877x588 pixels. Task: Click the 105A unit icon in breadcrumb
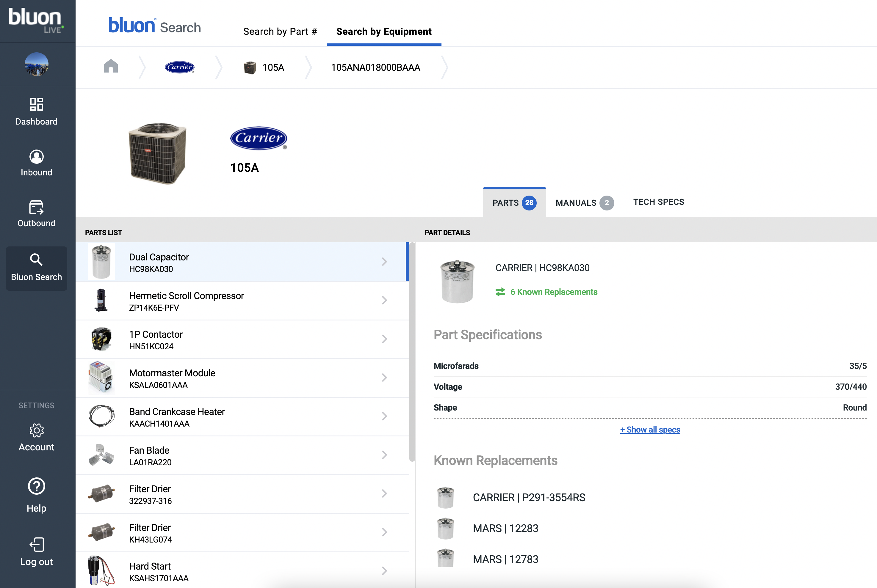[x=250, y=67]
